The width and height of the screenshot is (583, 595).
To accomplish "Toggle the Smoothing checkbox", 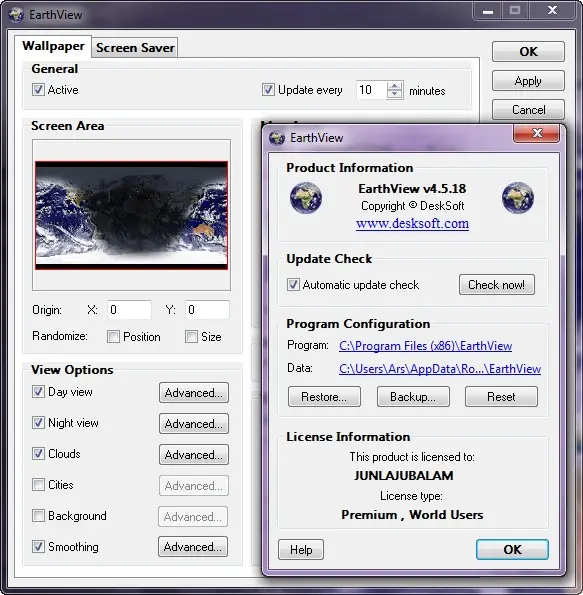I will (x=38, y=547).
